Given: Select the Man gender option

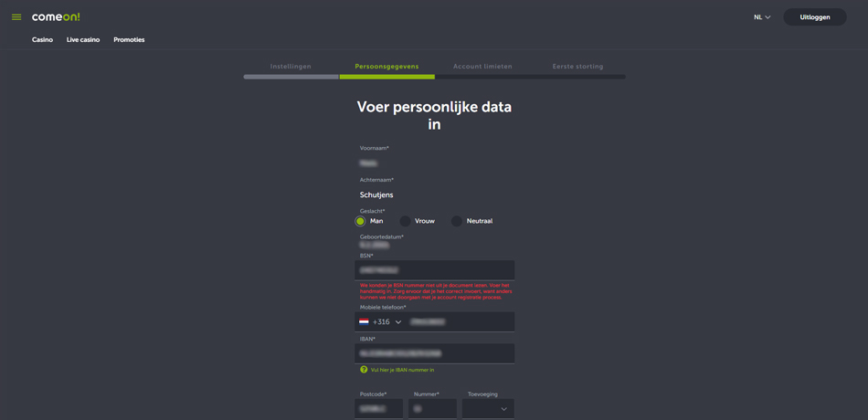Looking at the screenshot, I should [x=360, y=221].
